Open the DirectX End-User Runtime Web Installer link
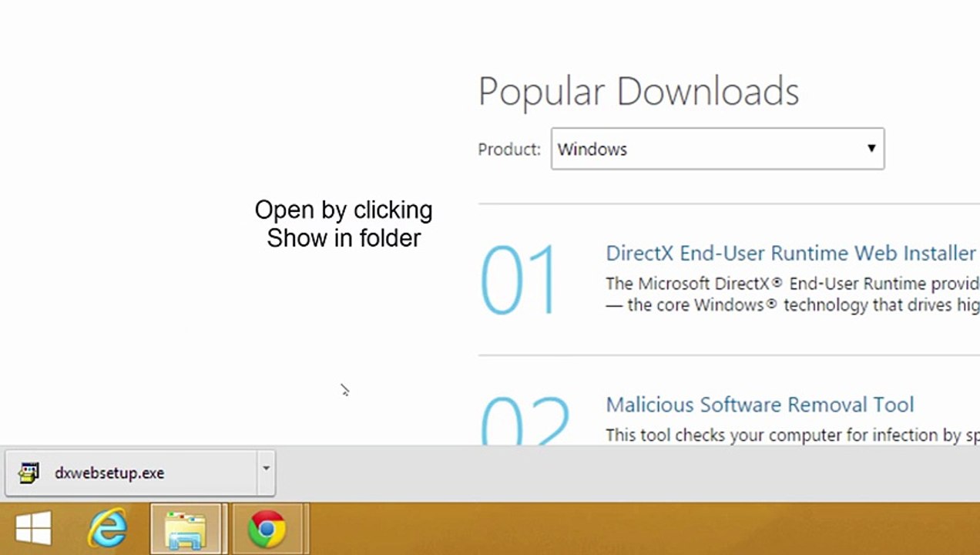 point(790,253)
